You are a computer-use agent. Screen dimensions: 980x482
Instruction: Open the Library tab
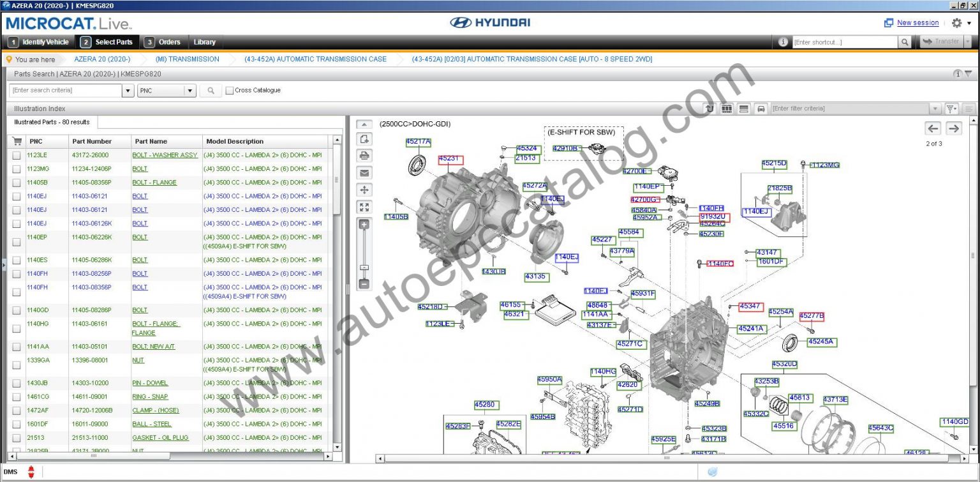coord(204,42)
